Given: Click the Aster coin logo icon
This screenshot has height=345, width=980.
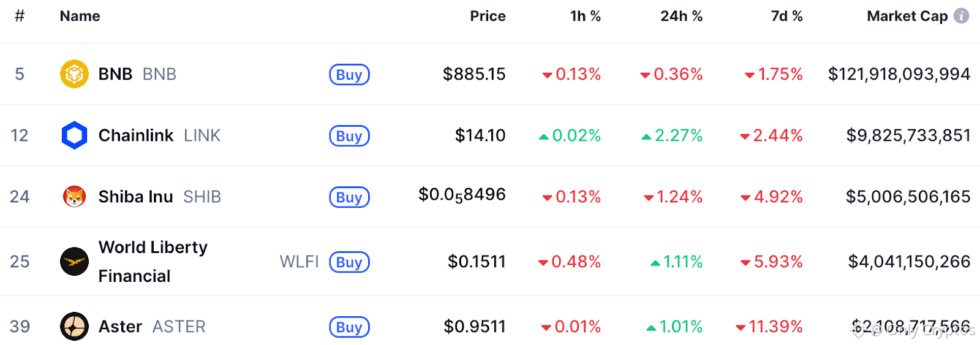Looking at the screenshot, I should [74, 326].
